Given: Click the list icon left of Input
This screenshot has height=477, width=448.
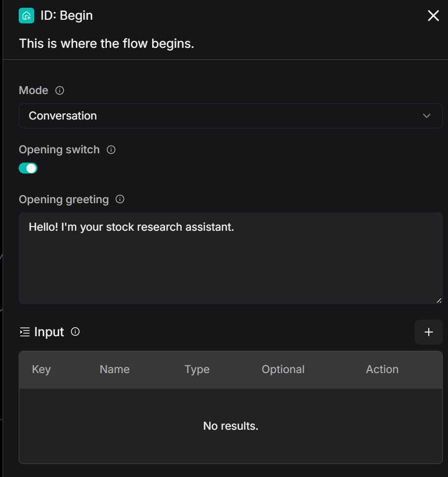Looking at the screenshot, I should pos(24,332).
